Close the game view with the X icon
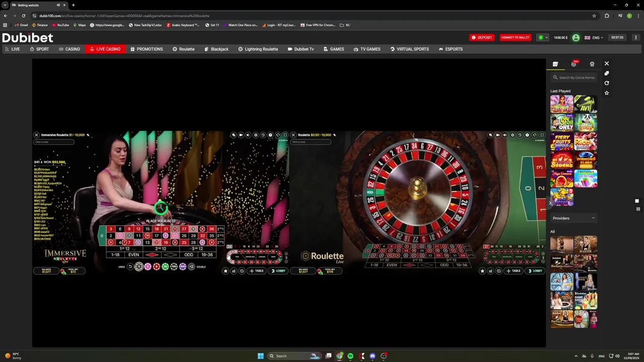 pos(606,63)
